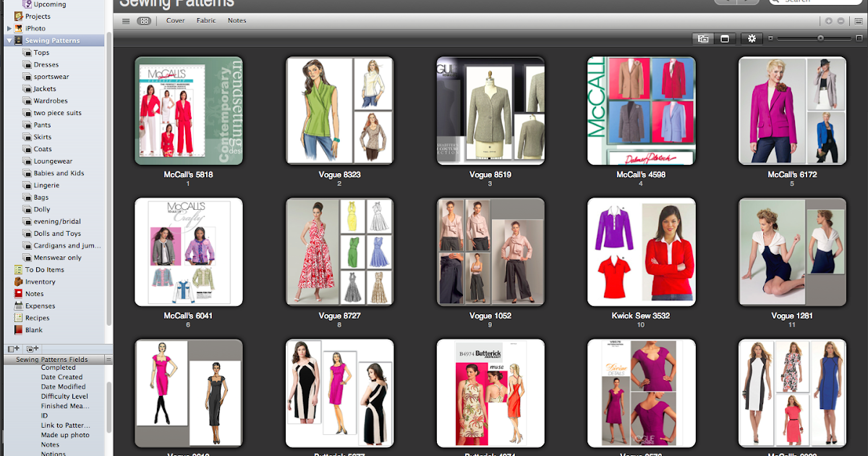Select the Difficulty Level field

(64, 396)
